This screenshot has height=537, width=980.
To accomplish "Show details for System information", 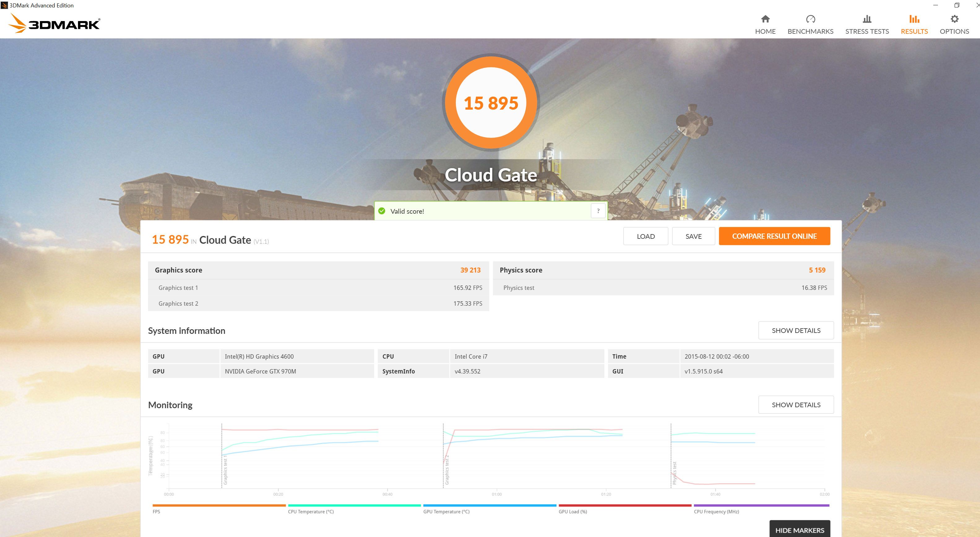I will (796, 330).
